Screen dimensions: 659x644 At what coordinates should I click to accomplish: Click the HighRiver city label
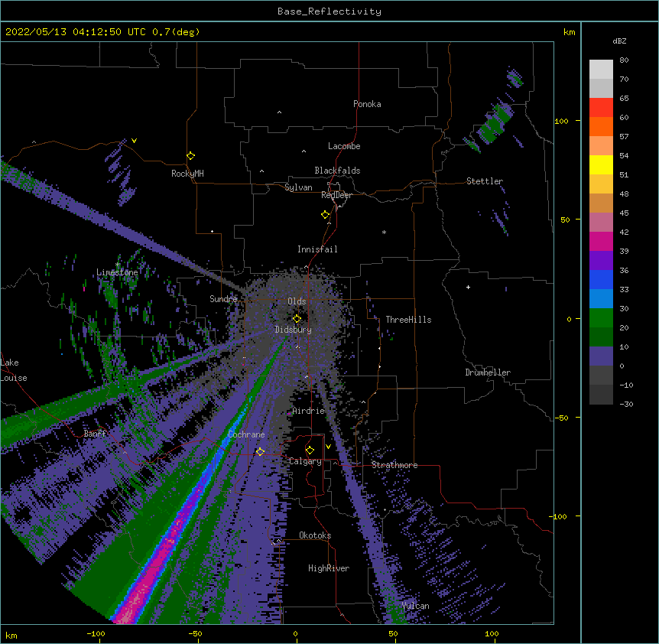tap(329, 568)
